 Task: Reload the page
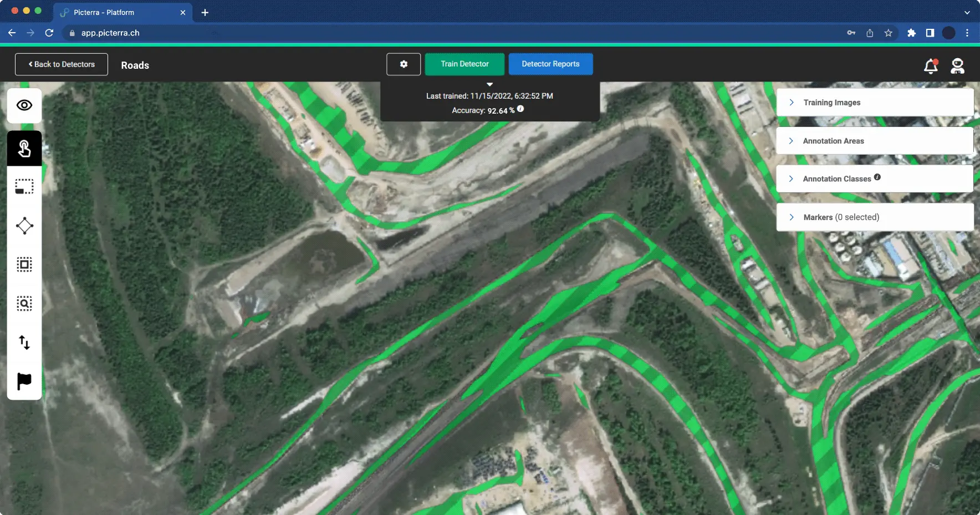49,33
